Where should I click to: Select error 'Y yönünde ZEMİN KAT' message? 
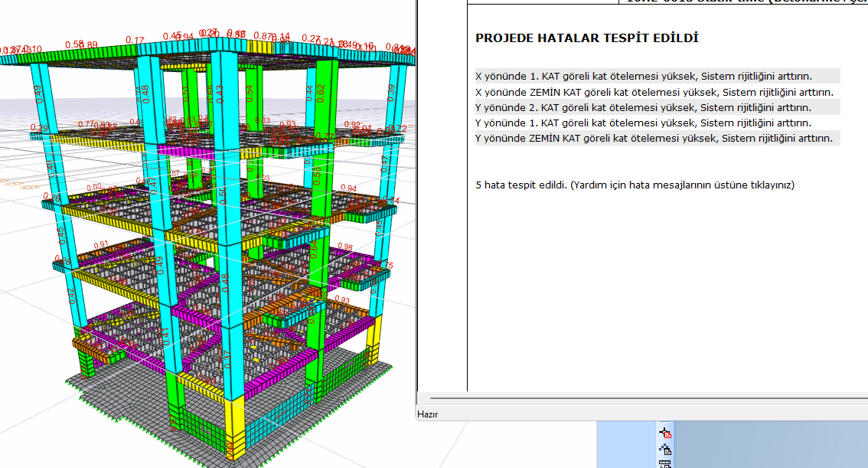(x=654, y=138)
